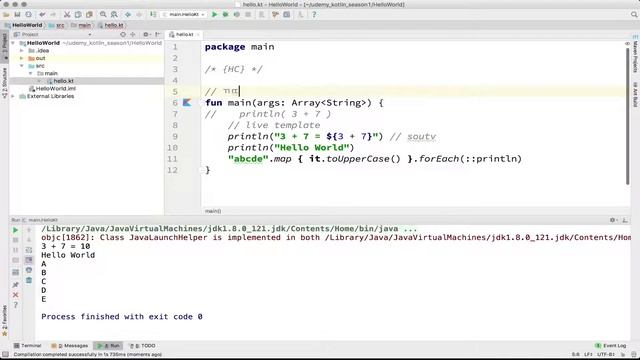Click the Save All toolbar icon
640x360 pixels.
point(17,15)
